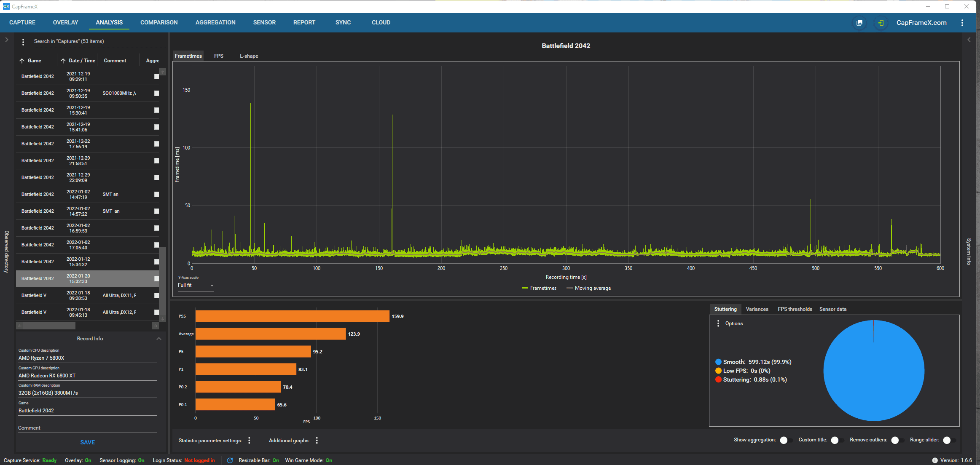Viewport: 980px width, 465px height.
Task: Collapse the Record Info panel
Action: (159, 339)
